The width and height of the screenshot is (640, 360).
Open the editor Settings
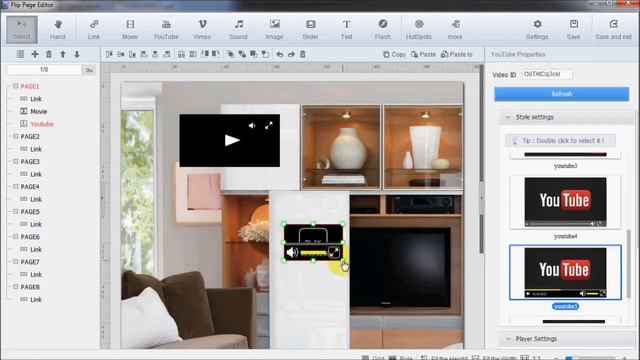(537, 29)
